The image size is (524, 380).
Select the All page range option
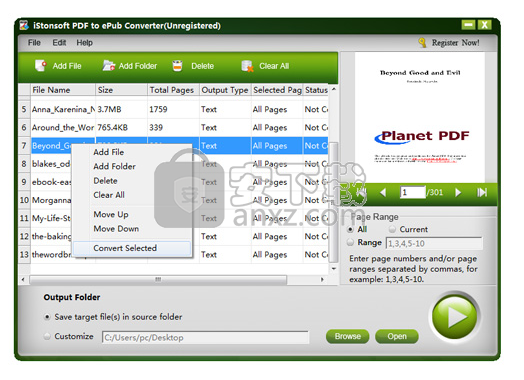(350, 229)
